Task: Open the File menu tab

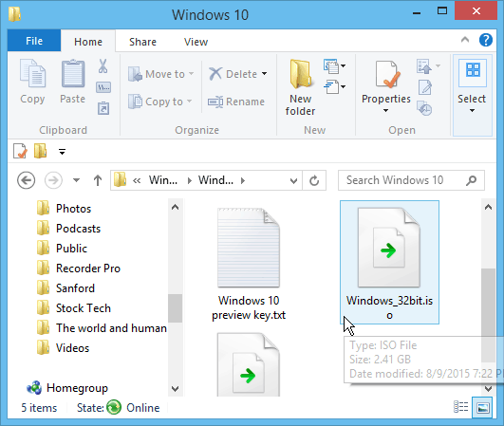Action: (34, 41)
